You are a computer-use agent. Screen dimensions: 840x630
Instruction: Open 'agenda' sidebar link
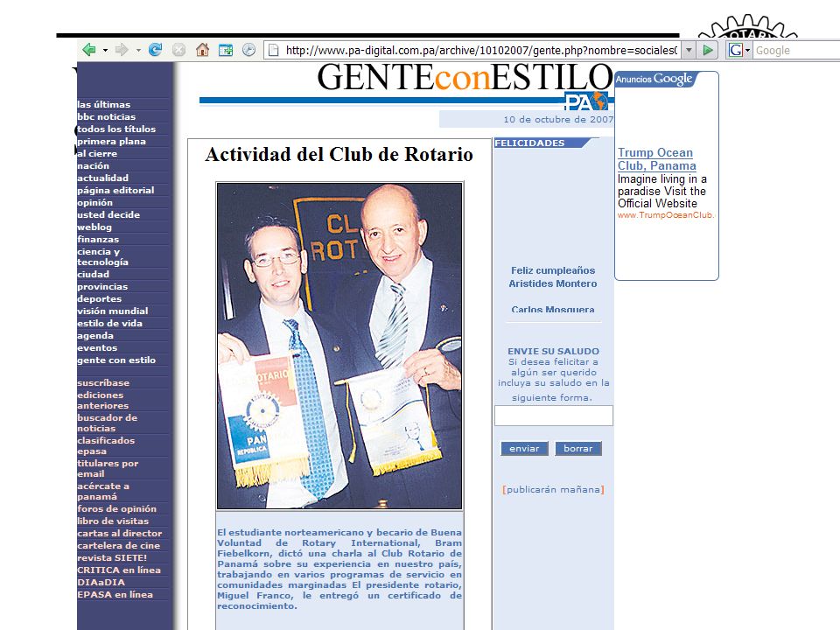point(95,335)
